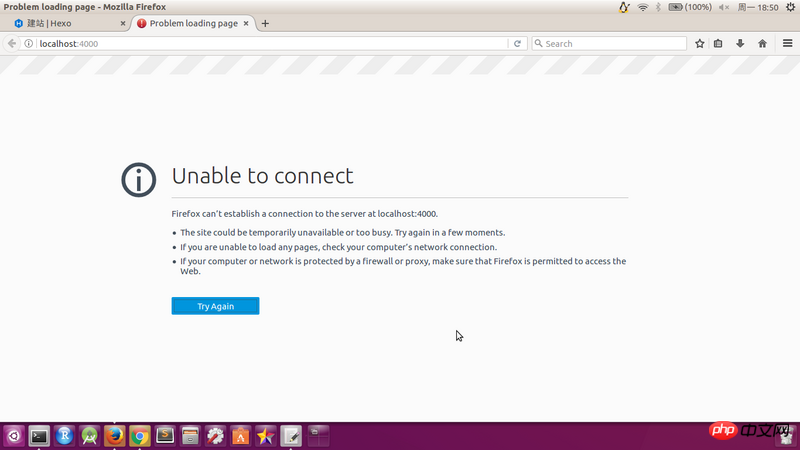Switch to the 建站 | Hexo tab

point(69,23)
